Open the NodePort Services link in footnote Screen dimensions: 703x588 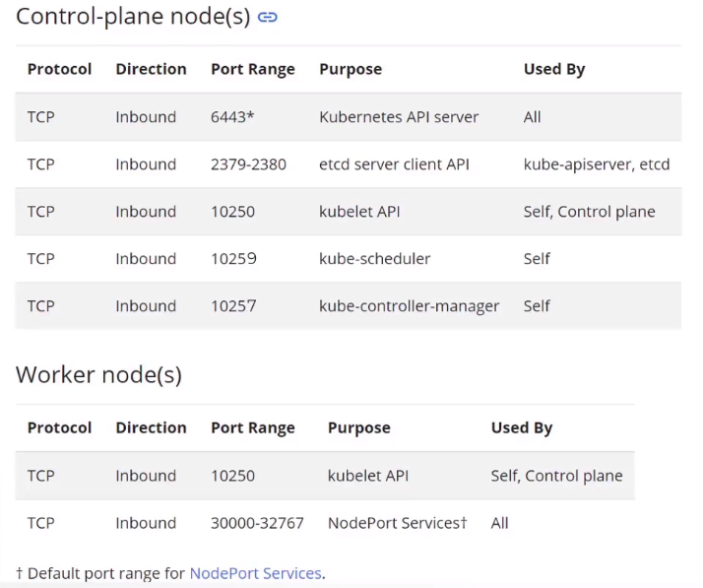(256, 573)
